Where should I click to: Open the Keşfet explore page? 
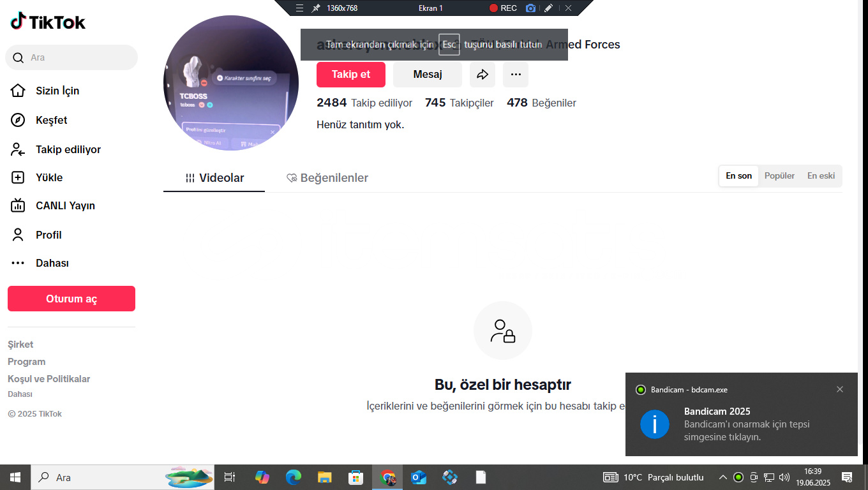coord(51,120)
